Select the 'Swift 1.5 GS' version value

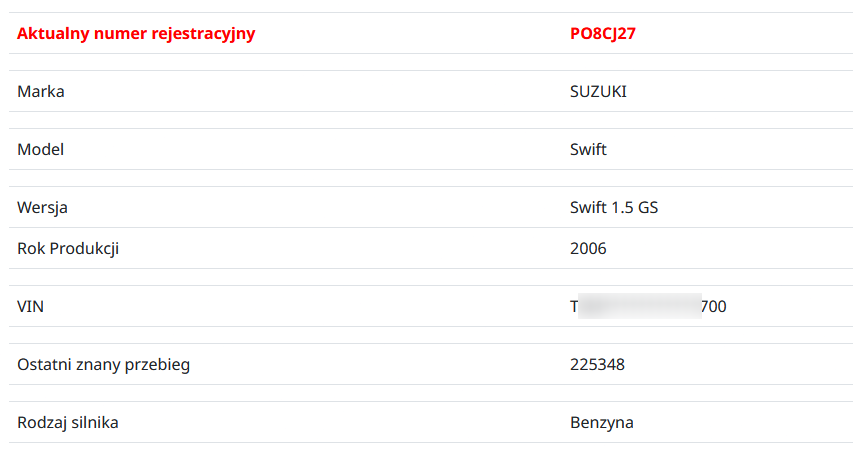[x=614, y=207]
